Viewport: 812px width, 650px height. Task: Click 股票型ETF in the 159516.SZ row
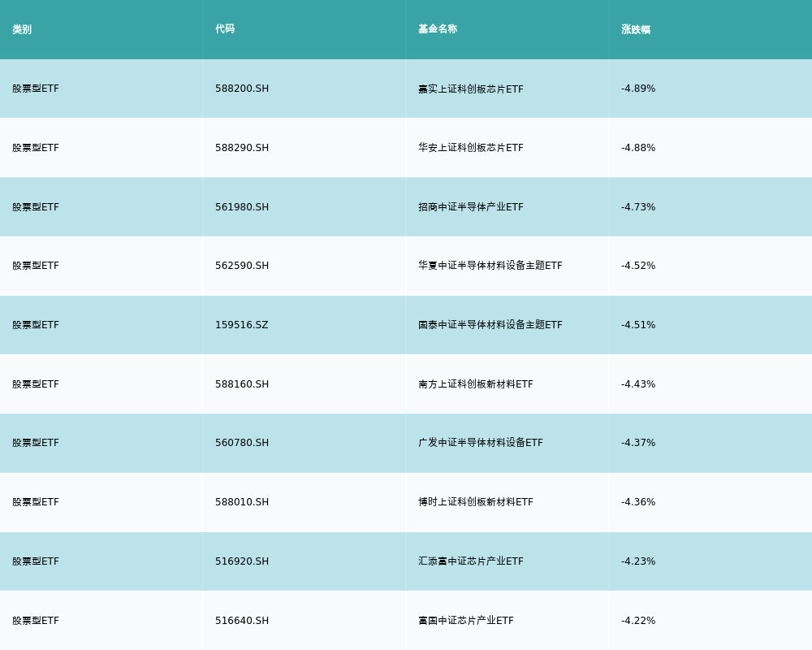36,325
